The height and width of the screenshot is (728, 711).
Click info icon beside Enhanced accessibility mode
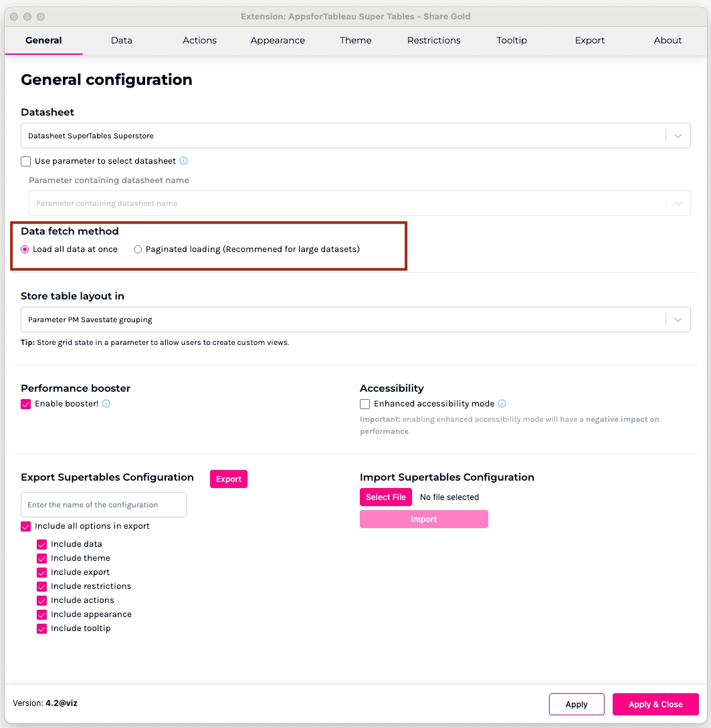(x=502, y=404)
